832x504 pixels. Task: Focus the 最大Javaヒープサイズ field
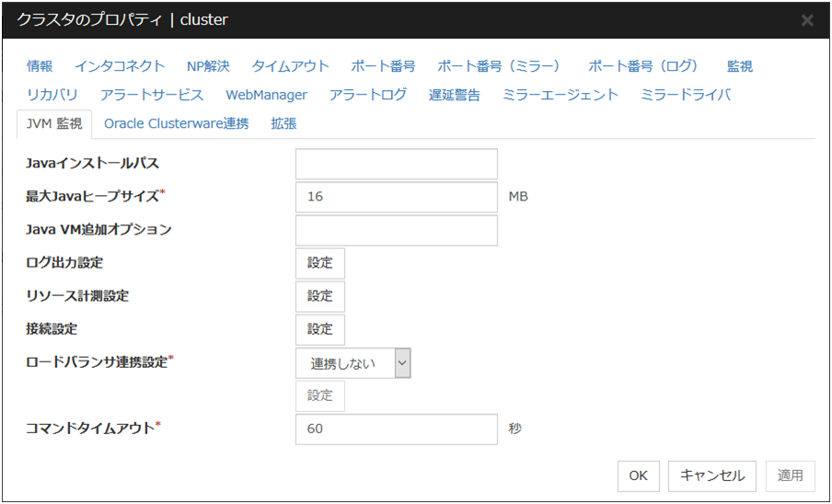pyautogui.click(x=396, y=197)
